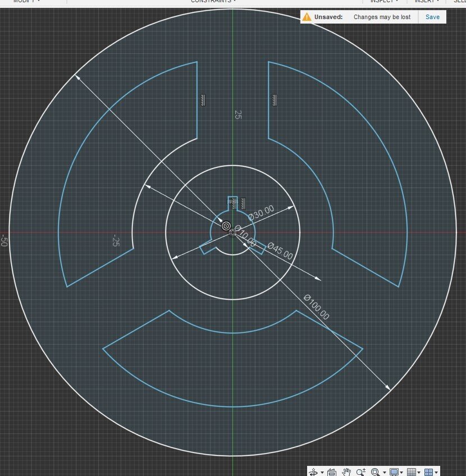Click constraint glyph on upper-right cutout's vertical line
This screenshot has width=466, height=476.
pyautogui.click(x=274, y=100)
